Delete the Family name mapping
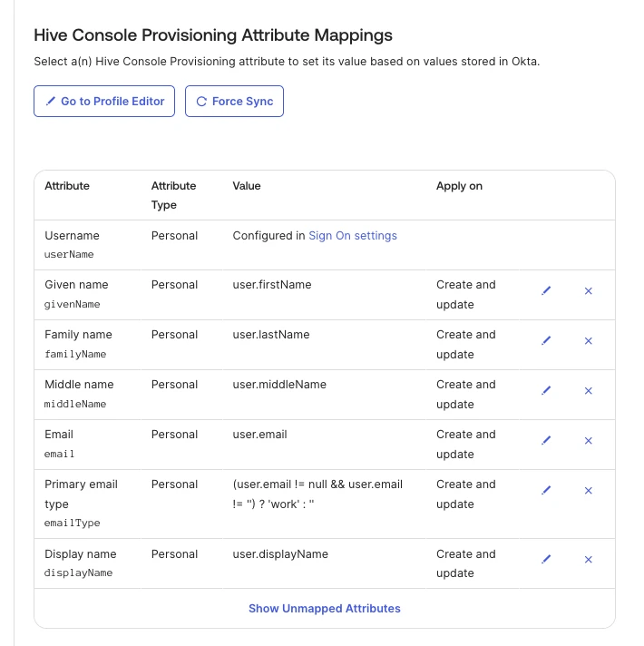This screenshot has height=646, width=644. coord(589,341)
